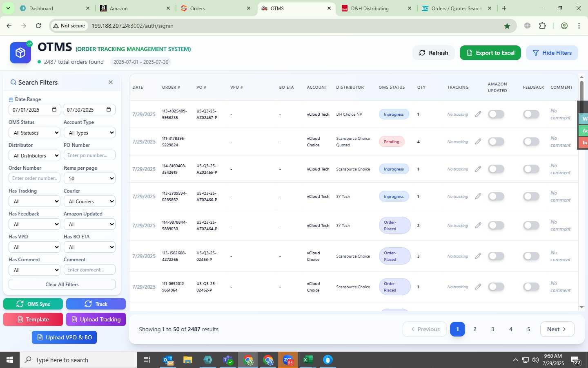Switch to the Amazon browser tab
Viewport: 588px width, 368px height.
[x=136, y=8]
